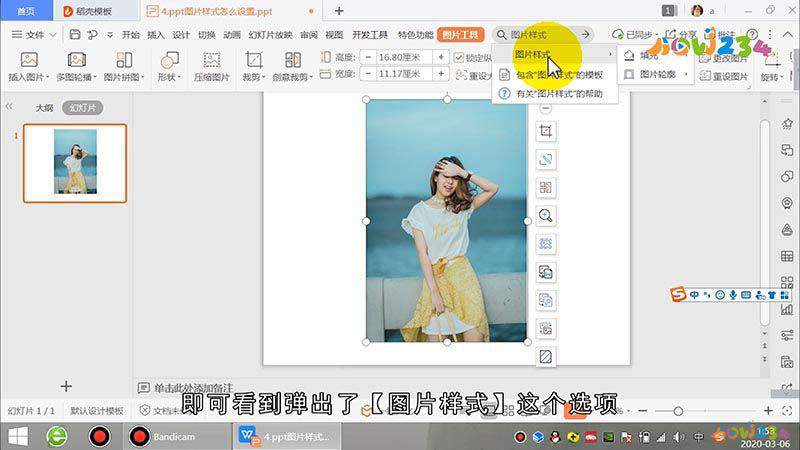Add a new slide with plus button
800x450 pixels.
[66, 386]
